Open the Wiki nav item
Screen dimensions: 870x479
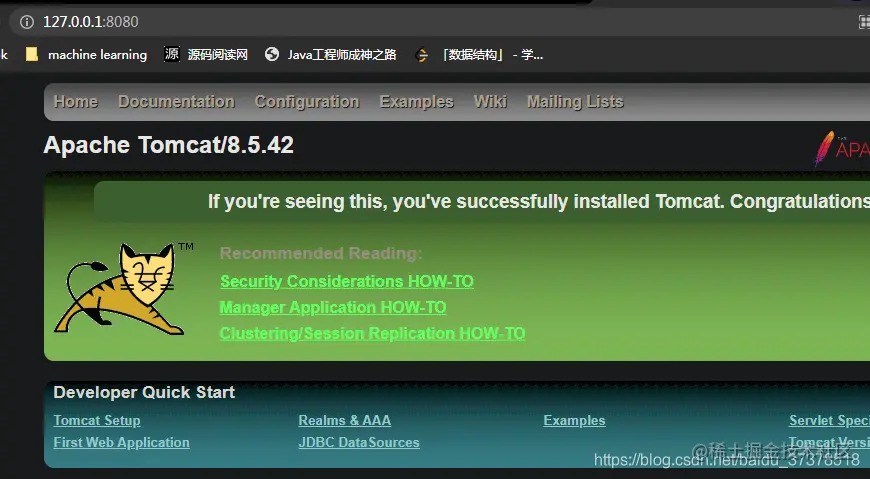tap(490, 102)
